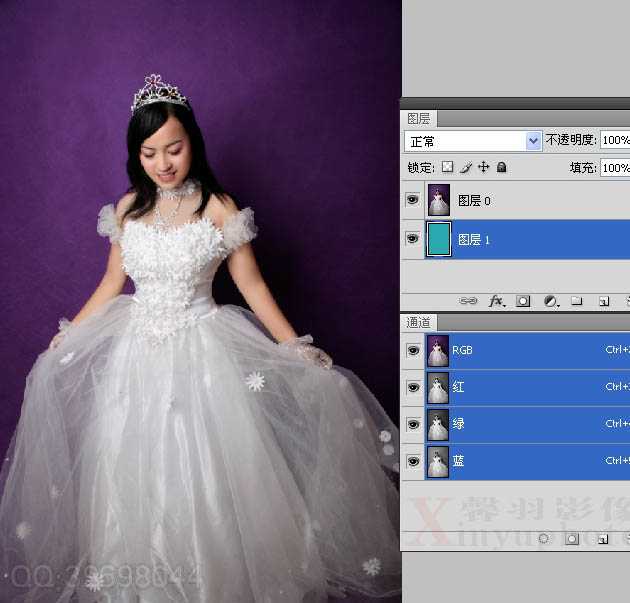This screenshot has height=603, width=630.
Task: Select the 绿 channel row
Action: (x=520, y=424)
